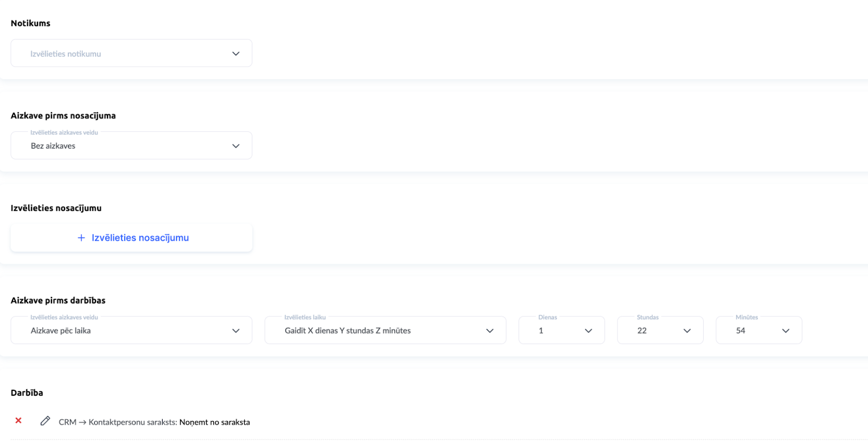Viewport: 868px width, 445px height.
Task: Select the Stundas value 22 field
Action: (x=651, y=331)
